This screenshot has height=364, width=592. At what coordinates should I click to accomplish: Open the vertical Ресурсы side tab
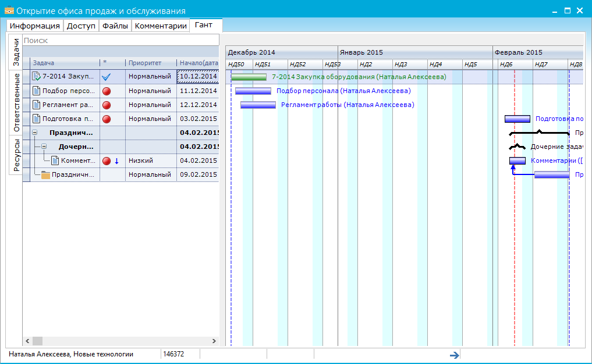pyautogui.click(x=16, y=155)
